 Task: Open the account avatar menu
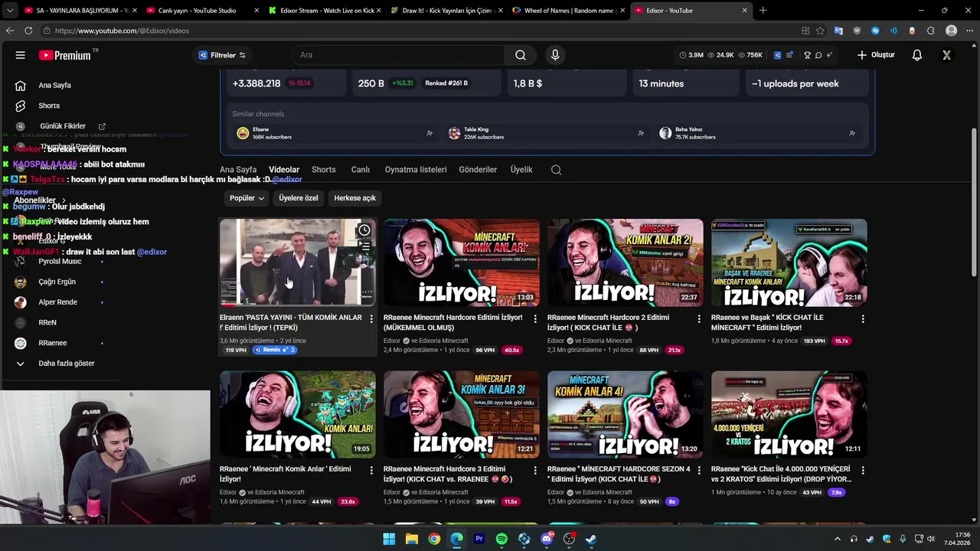click(x=947, y=55)
